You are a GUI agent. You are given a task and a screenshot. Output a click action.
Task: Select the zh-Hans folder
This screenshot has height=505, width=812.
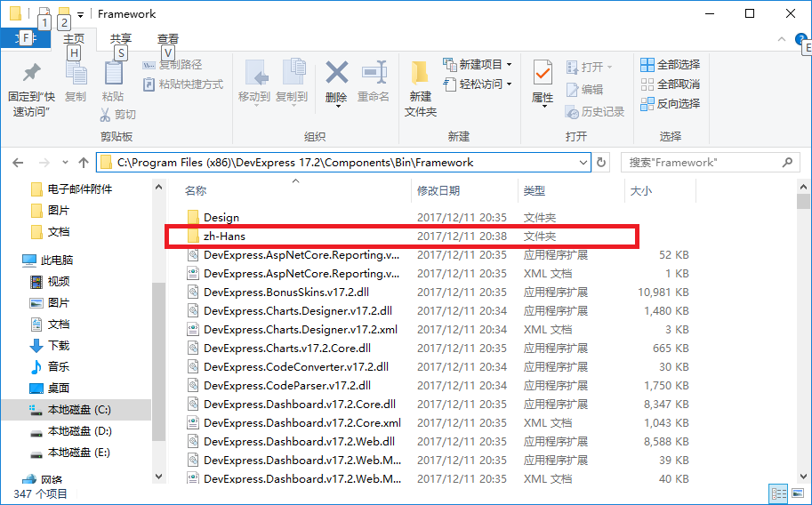pyautogui.click(x=224, y=236)
